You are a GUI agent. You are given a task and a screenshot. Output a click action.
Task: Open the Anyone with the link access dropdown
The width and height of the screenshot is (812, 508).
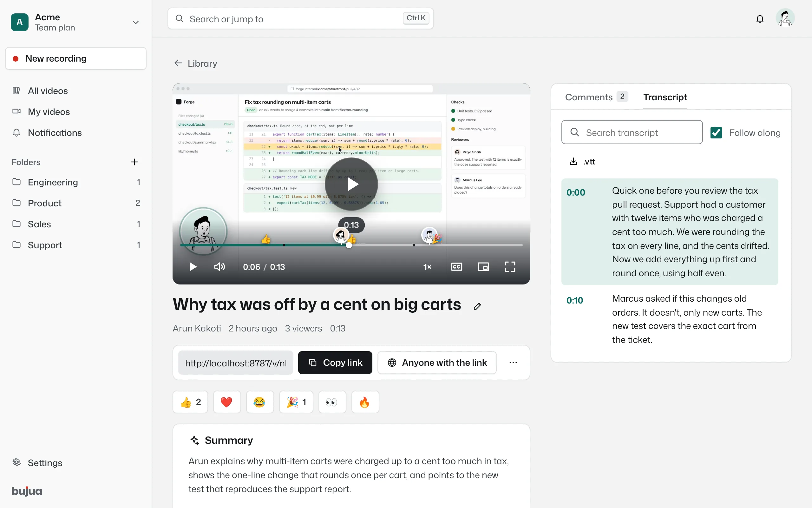pyautogui.click(x=437, y=363)
